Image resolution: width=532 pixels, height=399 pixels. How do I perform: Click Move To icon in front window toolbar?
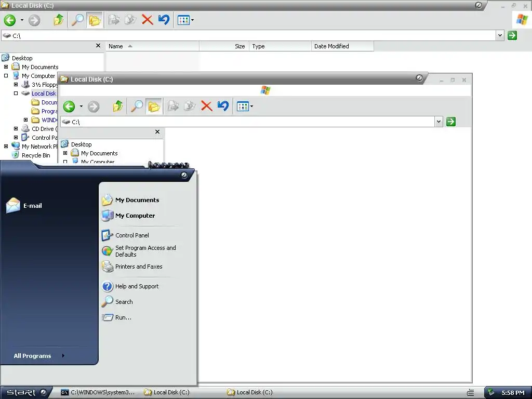[x=173, y=106]
